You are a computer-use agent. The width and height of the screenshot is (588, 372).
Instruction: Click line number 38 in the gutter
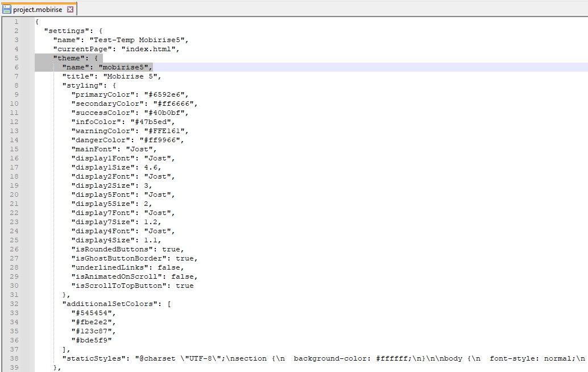[x=14, y=358]
